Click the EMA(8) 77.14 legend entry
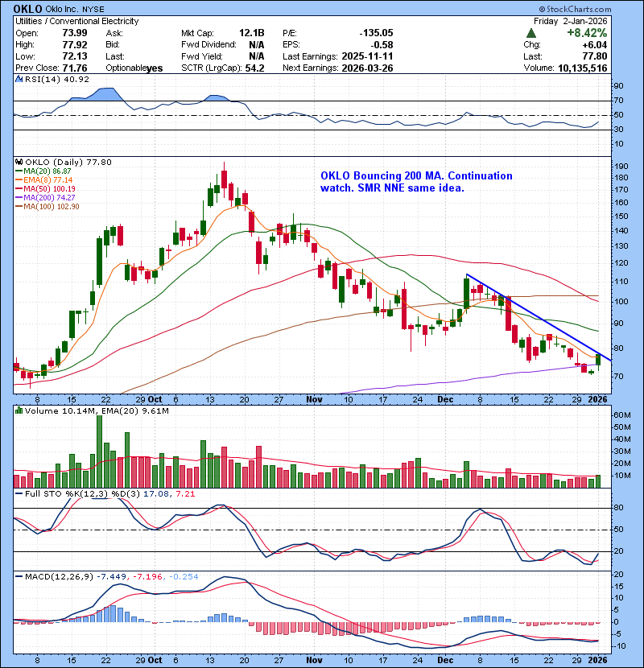Viewport: 644px width, 668px height. click(44, 180)
